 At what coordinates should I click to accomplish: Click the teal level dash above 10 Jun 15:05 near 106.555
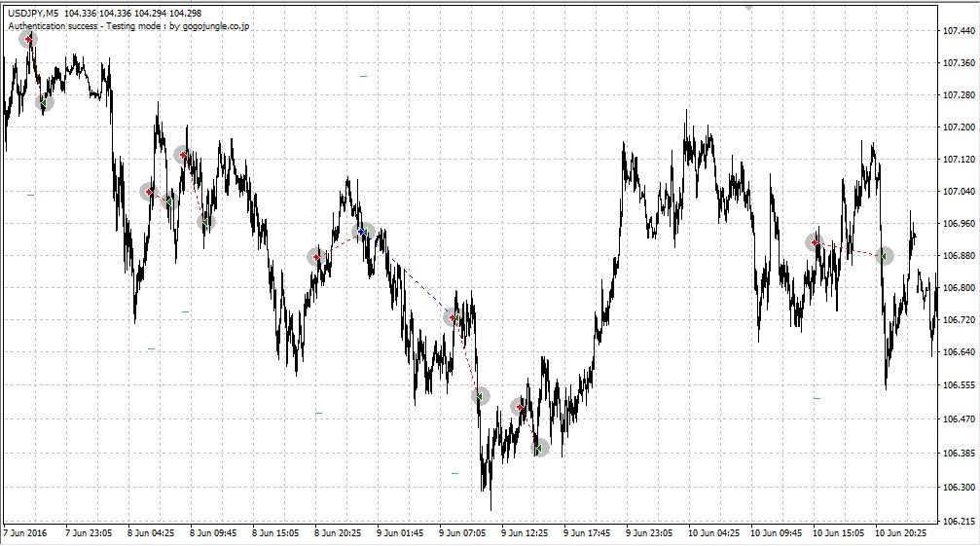tap(817, 398)
